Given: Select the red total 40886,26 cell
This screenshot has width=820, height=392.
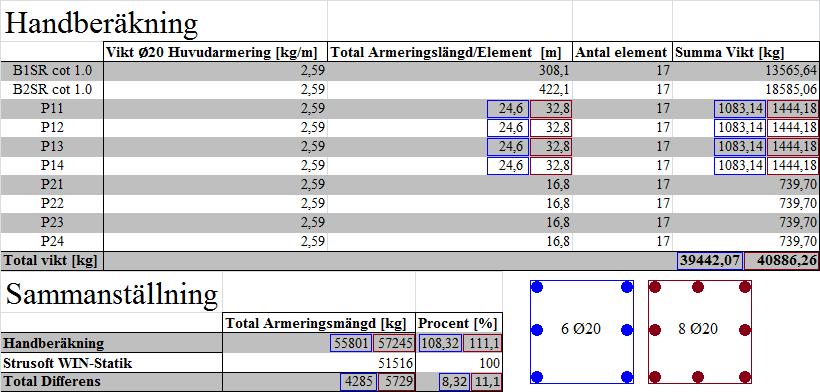Looking at the screenshot, I should coord(782,261).
